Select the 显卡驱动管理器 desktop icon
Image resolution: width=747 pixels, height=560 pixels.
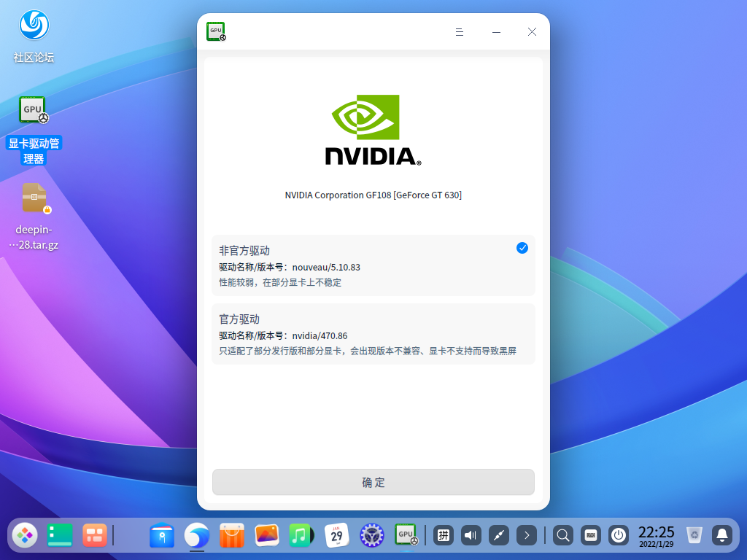[34, 130]
